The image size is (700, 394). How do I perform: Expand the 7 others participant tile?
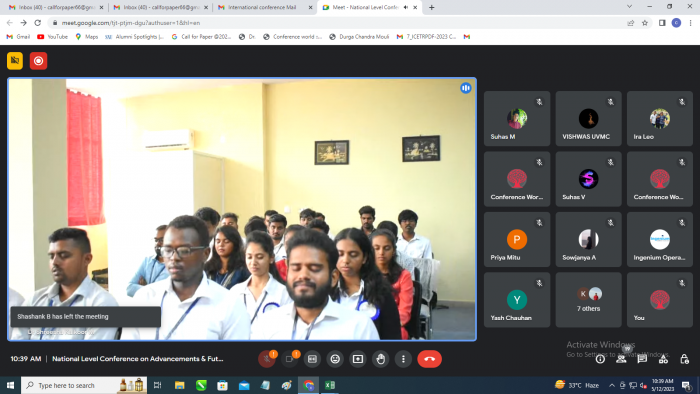click(x=588, y=300)
